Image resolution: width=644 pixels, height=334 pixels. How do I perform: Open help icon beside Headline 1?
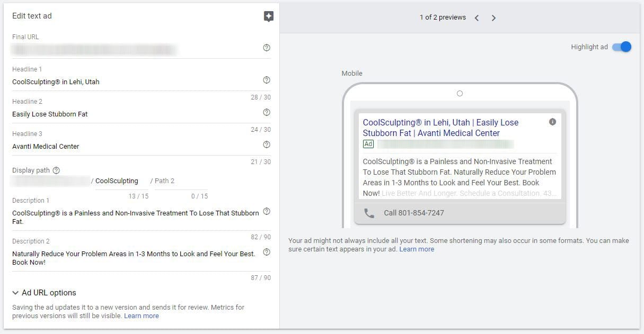[267, 80]
